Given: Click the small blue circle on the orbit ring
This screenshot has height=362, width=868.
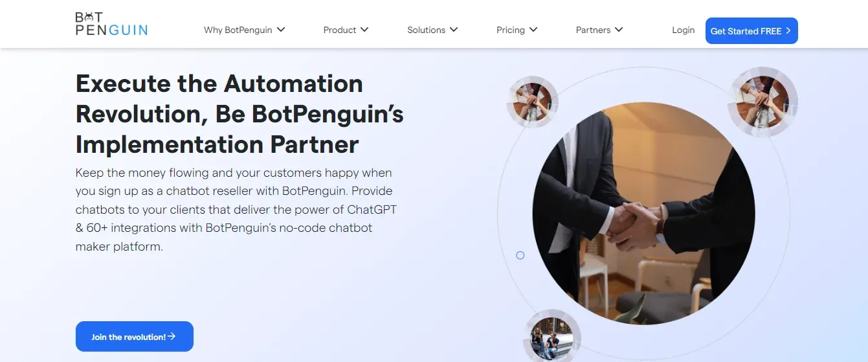Looking at the screenshot, I should pyautogui.click(x=520, y=255).
